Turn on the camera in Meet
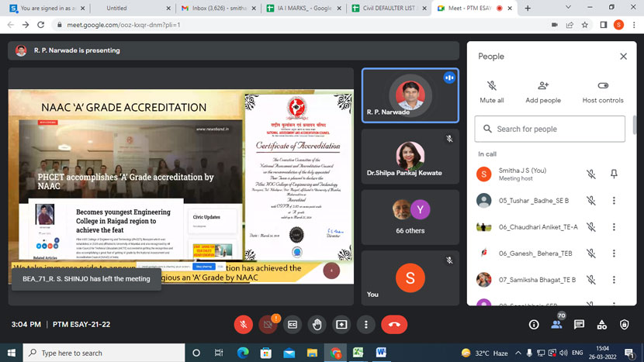This screenshot has width=644, height=362. pos(268,324)
